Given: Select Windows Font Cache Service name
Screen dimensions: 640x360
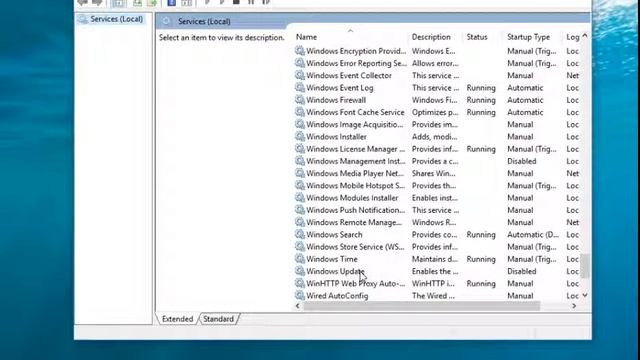Looking at the screenshot, I should (355, 112).
